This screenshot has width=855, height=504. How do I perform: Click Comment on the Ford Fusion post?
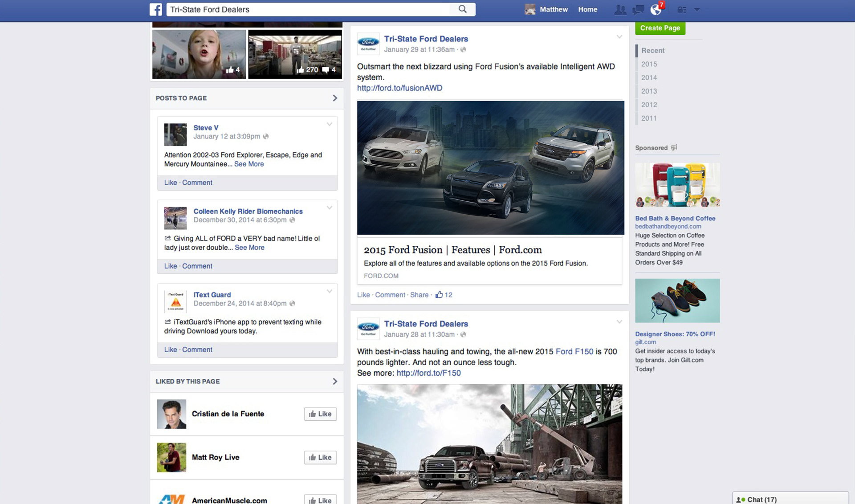[390, 295]
